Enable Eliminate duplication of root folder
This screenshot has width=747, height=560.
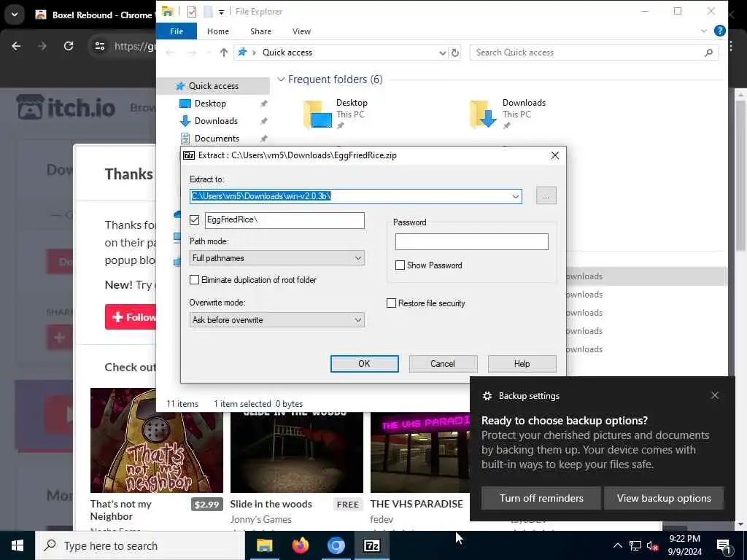[x=194, y=280]
